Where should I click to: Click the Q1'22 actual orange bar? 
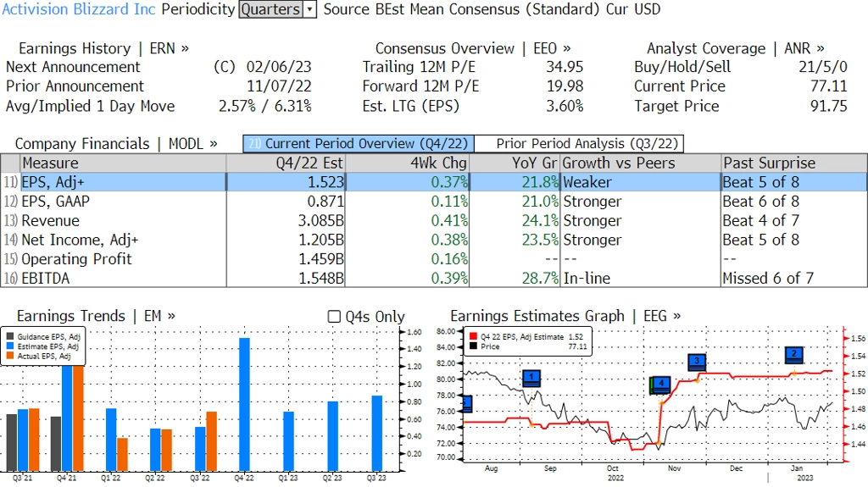coord(122,454)
